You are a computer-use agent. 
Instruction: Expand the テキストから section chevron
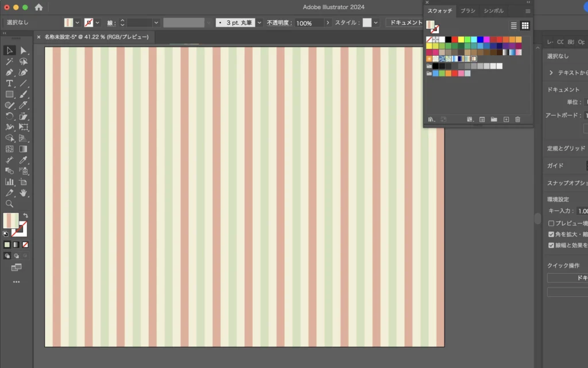[x=551, y=73]
